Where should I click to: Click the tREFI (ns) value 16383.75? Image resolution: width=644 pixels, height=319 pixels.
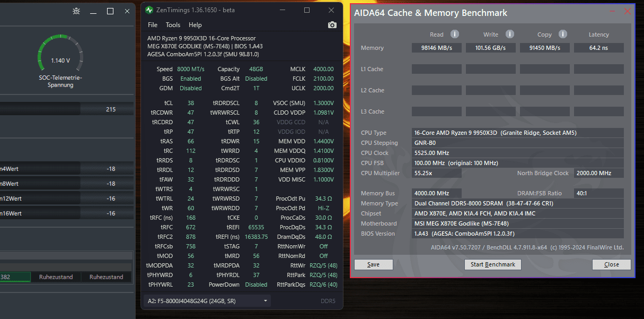[x=256, y=237]
